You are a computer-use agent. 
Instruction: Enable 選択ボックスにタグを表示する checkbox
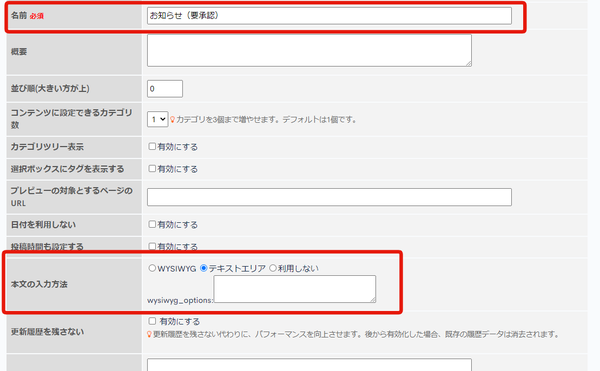pyautogui.click(x=152, y=169)
